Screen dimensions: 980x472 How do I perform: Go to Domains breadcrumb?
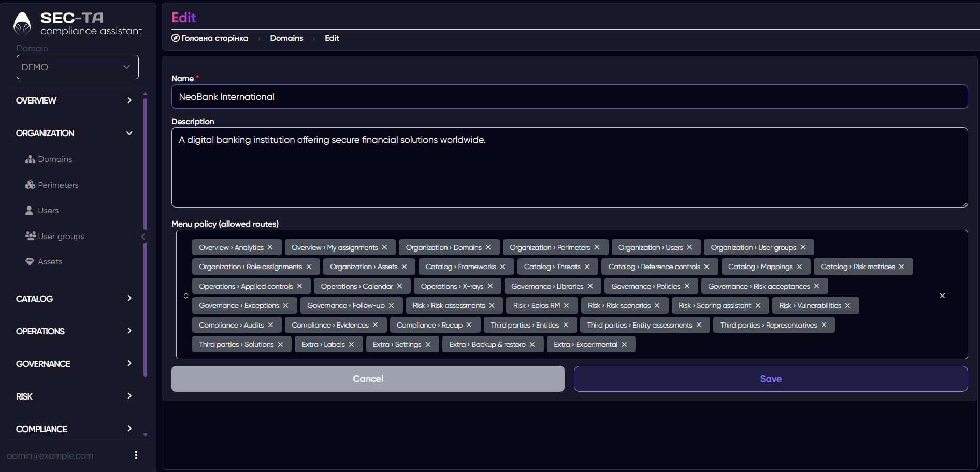pos(286,38)
